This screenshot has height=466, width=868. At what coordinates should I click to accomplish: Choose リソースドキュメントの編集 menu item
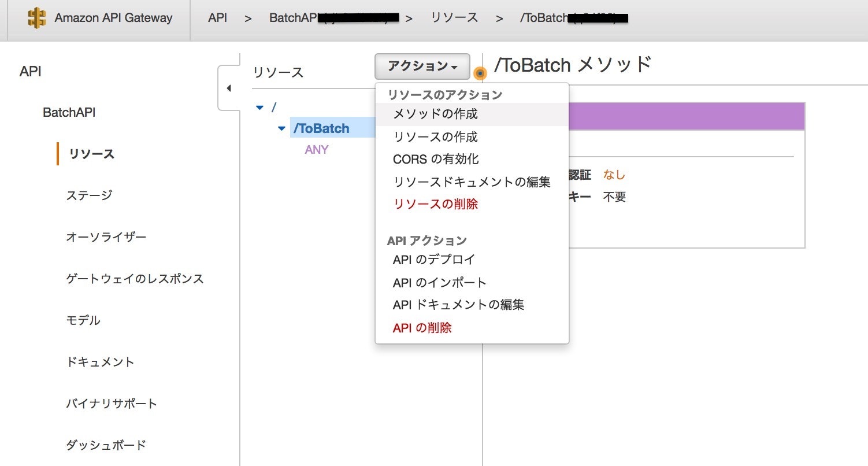[472, 182]
